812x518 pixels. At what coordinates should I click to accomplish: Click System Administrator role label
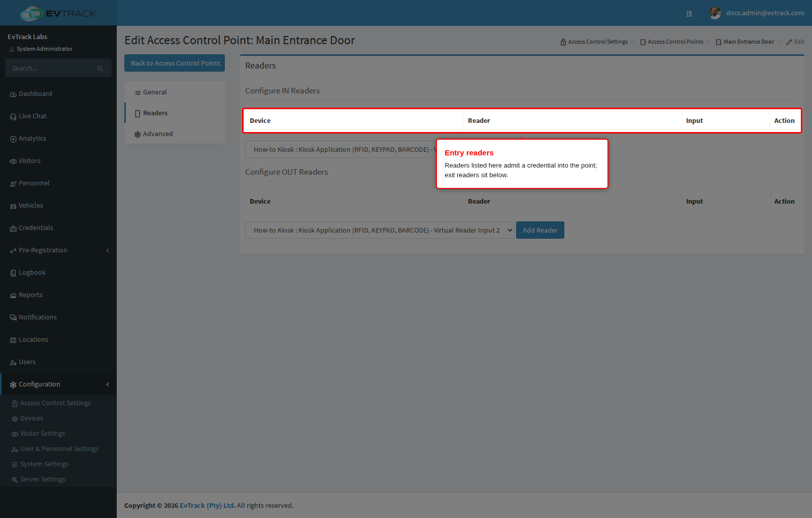click(x=45, y=49)
